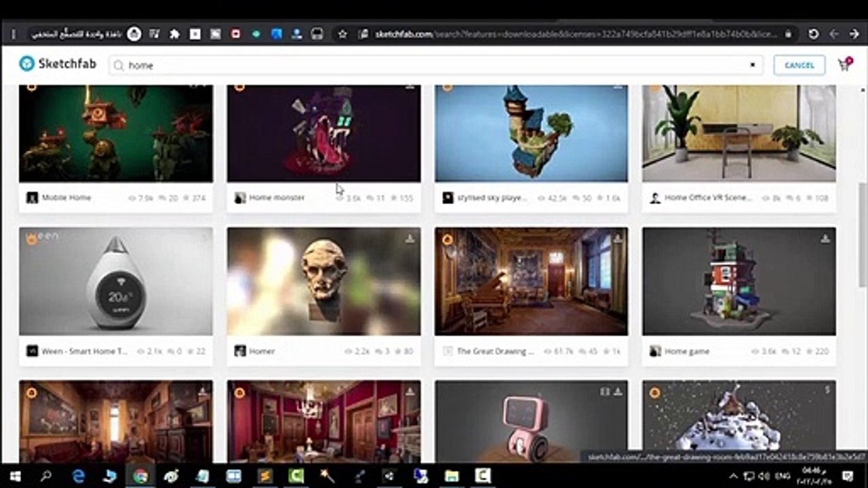This screenshot has height=488, width=868.
Task: Click the staff pick badge on Ween thermostat
Action: click(31, 239)
